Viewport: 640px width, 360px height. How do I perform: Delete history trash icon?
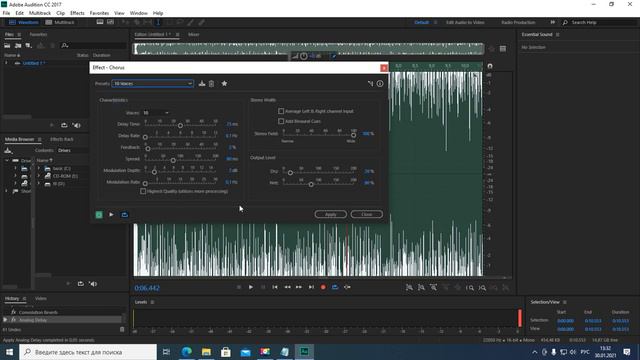click(x=122, y=329)
